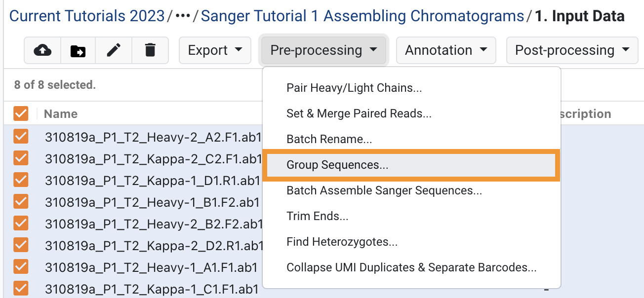Click the trash delete icon

[150, 50]
